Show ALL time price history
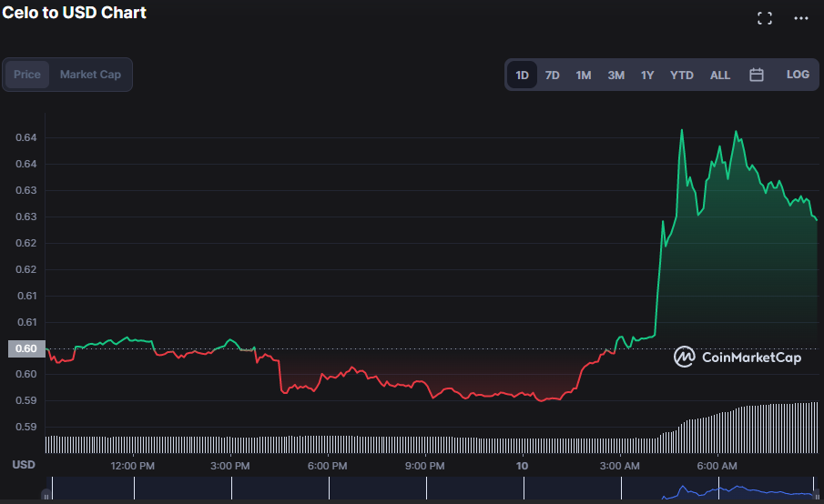The width and height of the screenshot is (824, 504). pyautogui.click(x=720, y=75)
